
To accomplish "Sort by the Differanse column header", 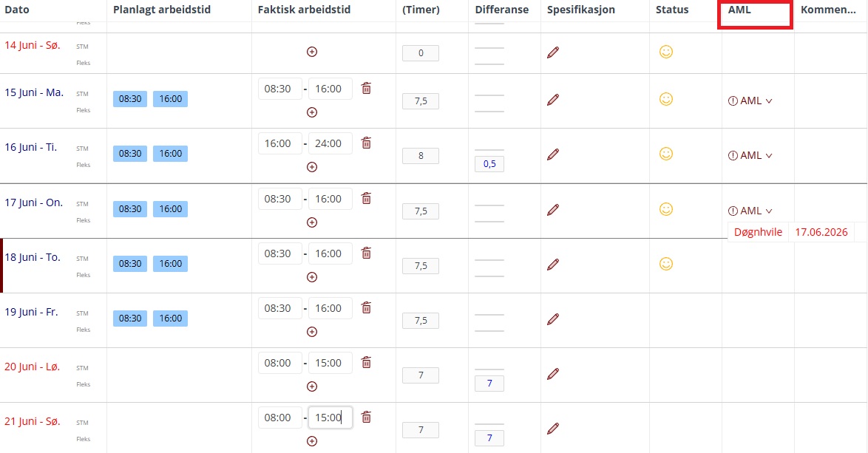I will [501, 10].
